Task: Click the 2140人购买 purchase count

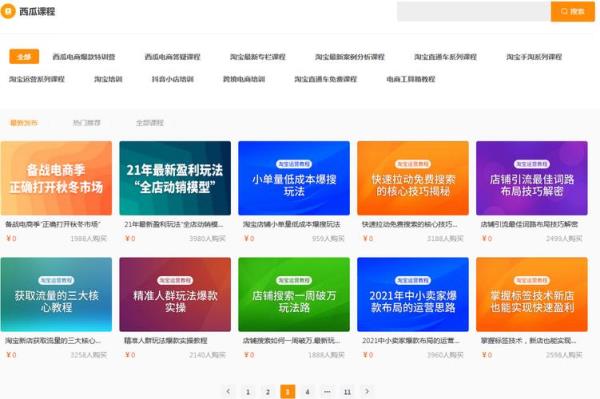Action: [207, 355]
